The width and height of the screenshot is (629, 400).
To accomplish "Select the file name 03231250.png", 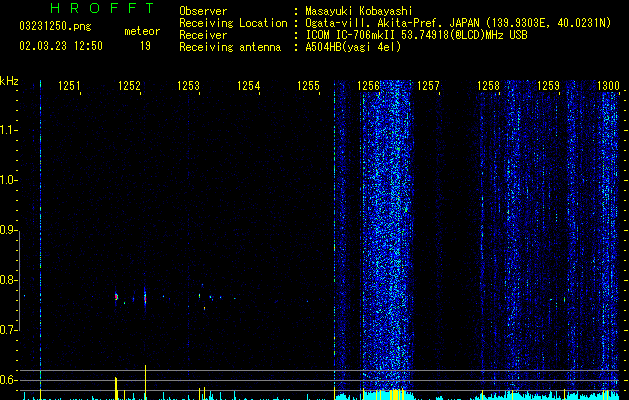I will (x=55, y=26).
